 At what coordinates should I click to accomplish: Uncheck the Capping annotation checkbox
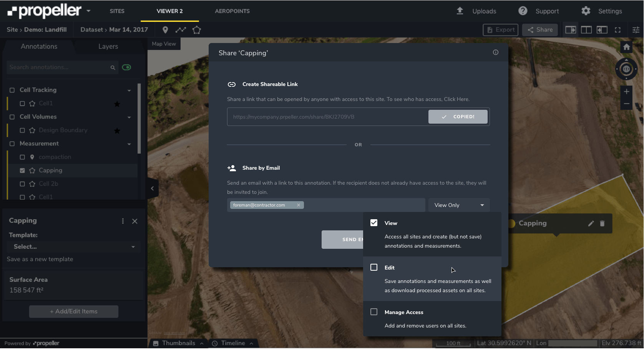[x=22, y=170]
